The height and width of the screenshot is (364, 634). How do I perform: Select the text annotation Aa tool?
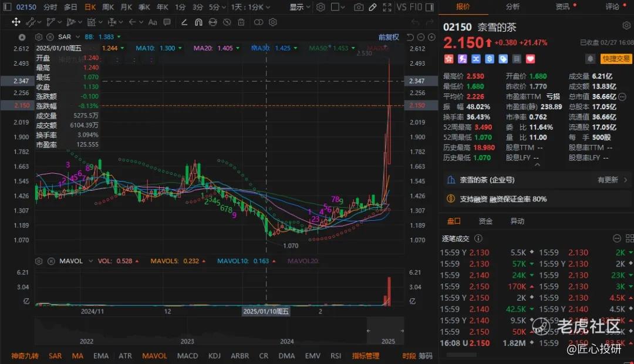click(x=153, y=22)
